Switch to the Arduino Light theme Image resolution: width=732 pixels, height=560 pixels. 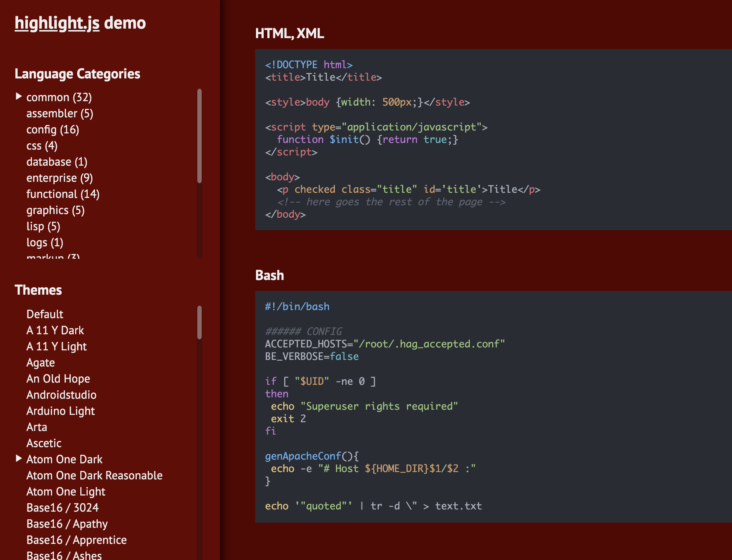(x=61, y=411)
